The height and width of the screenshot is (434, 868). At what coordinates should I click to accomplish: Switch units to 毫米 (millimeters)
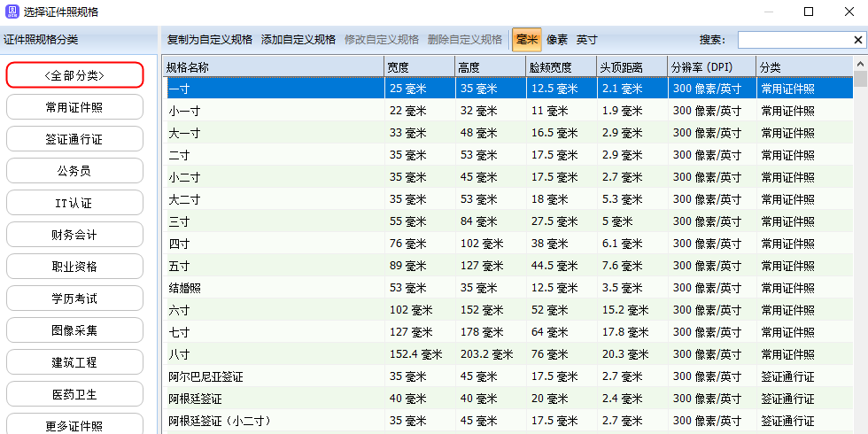(x=527, y=40)
